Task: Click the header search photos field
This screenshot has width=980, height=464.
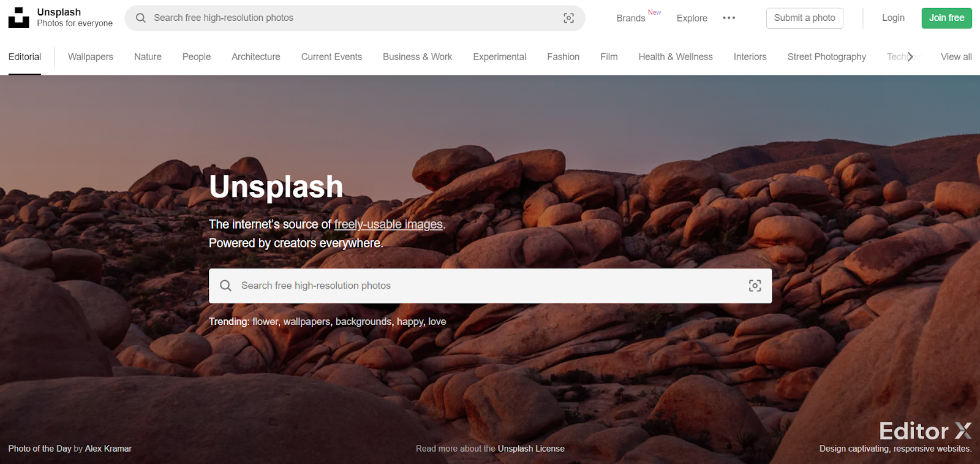Action: (x=355, y=18)
